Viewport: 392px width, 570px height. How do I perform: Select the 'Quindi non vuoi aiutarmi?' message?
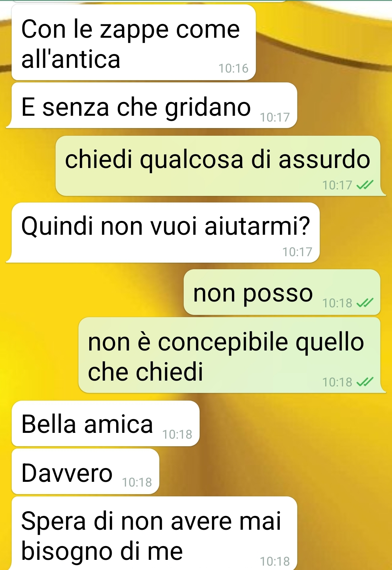[x=163, y=233]
